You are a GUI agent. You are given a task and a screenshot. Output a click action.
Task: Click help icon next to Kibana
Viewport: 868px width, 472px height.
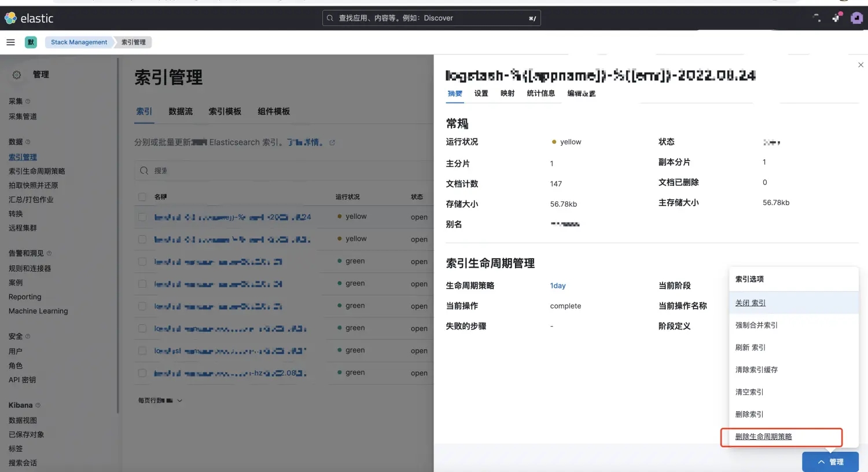point(38,405)
